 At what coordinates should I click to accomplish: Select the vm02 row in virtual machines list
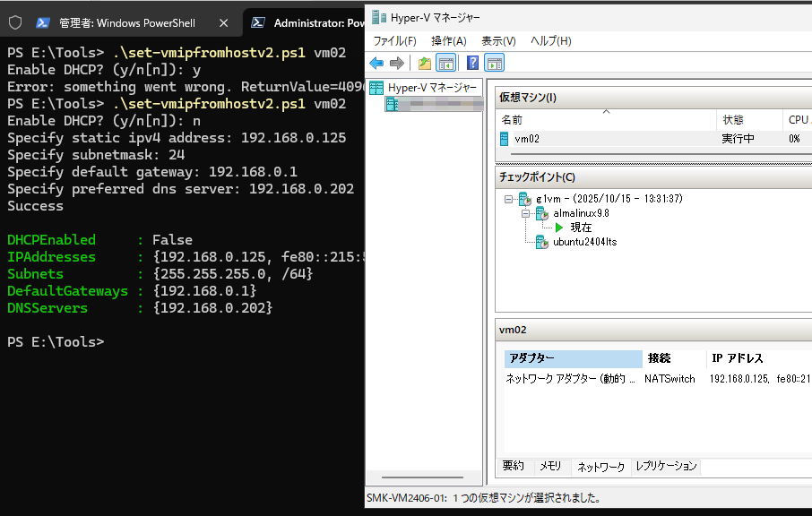tap(653, 139)
